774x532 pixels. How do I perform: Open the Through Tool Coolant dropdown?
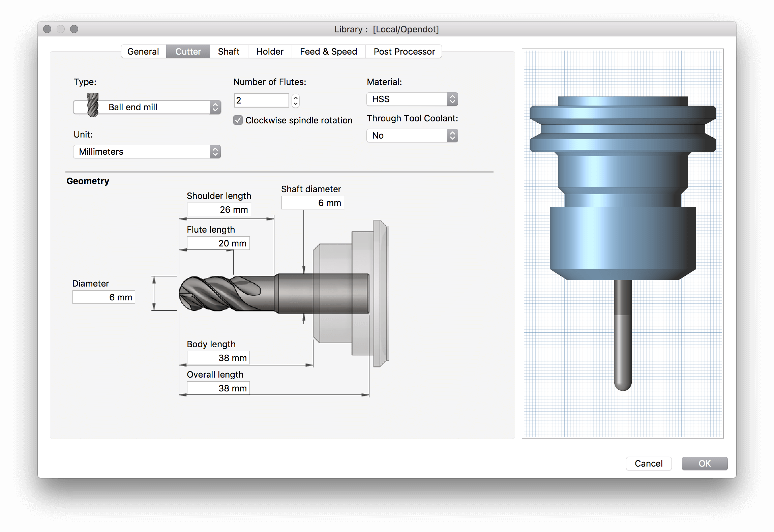(412, 136)
